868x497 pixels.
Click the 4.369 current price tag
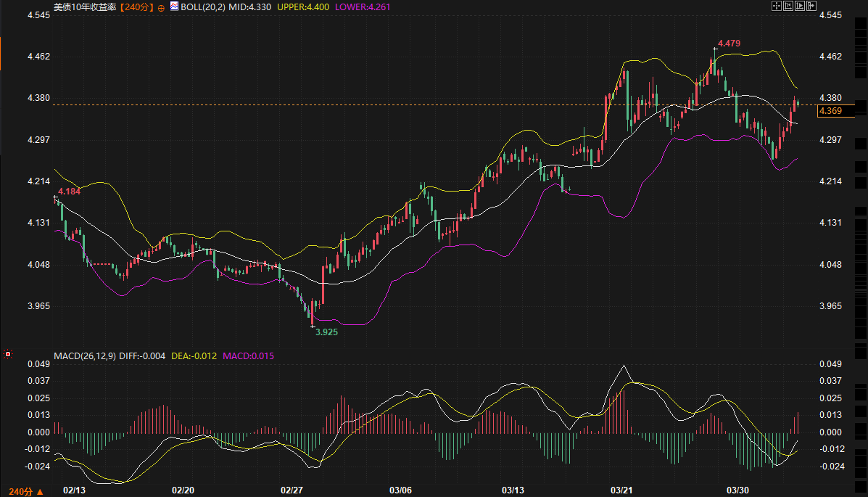click(x=830, y=111)
